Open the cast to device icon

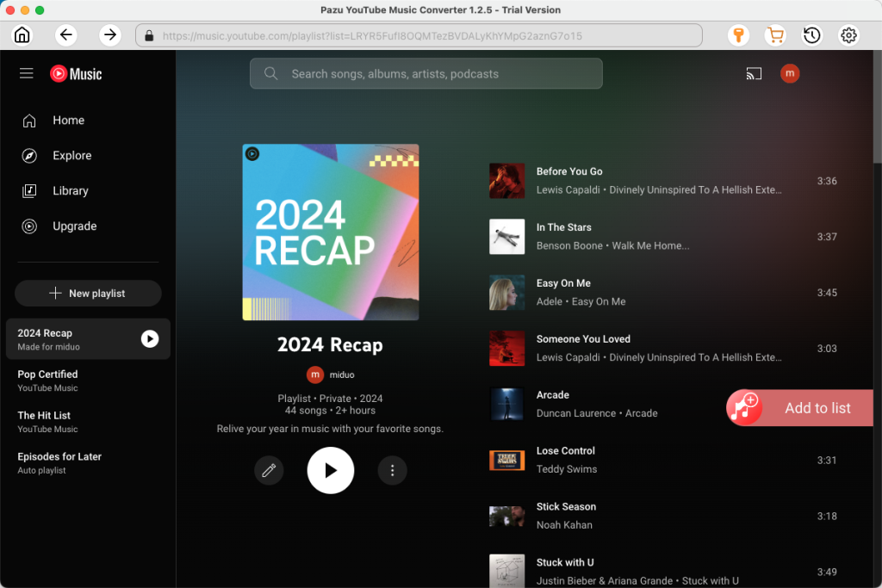coord(754,74)
